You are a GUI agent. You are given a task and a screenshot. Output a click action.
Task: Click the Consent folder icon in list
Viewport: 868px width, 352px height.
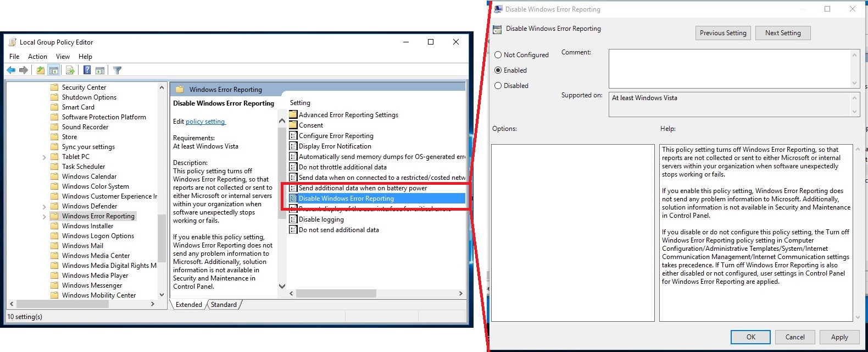pos(293,125)
